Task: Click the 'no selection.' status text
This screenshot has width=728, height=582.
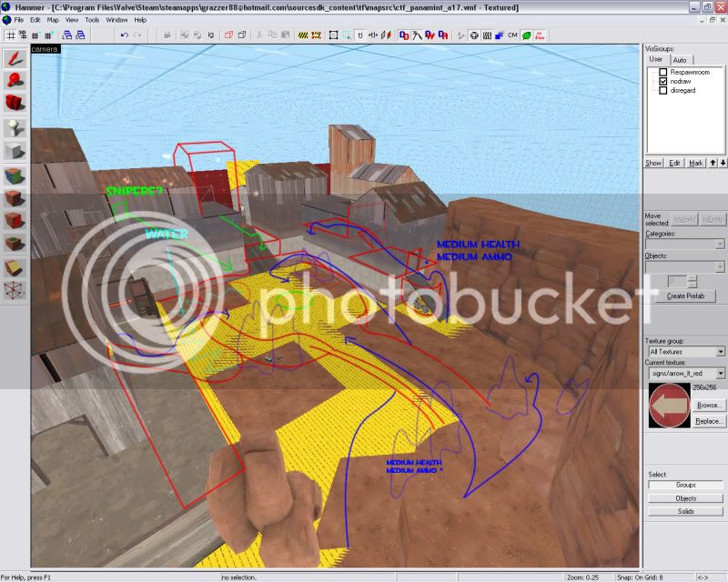Action: pyautogui.click(x=238, y=577)
